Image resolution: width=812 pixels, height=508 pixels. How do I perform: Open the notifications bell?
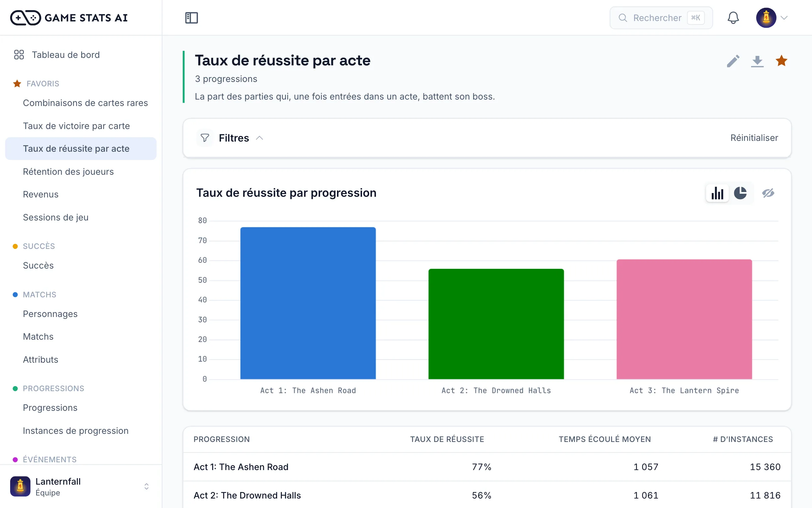733,18
